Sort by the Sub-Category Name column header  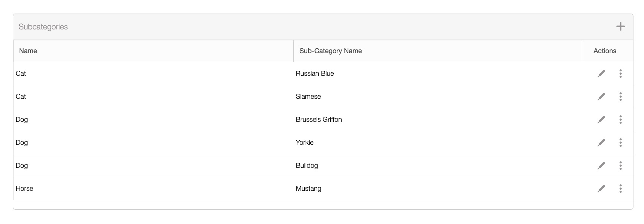[x=330, y=51]
